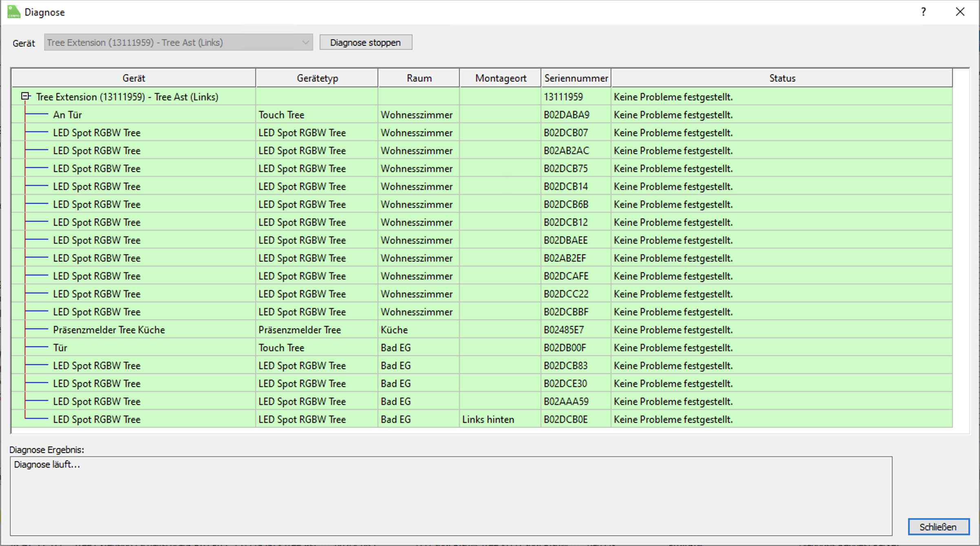Click the Diagnose app icon in title bar
The height and width of the screenshot is (546, 980).
click(x=13, y=12)
